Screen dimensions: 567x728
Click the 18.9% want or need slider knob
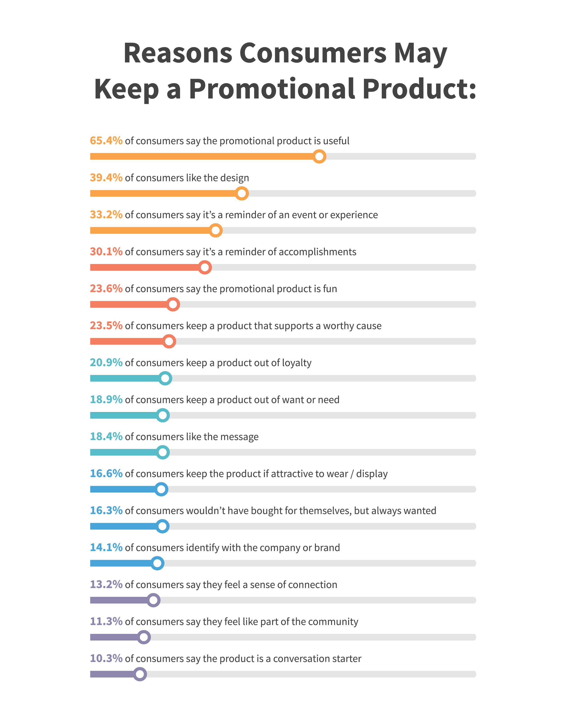tap(163, 415)
